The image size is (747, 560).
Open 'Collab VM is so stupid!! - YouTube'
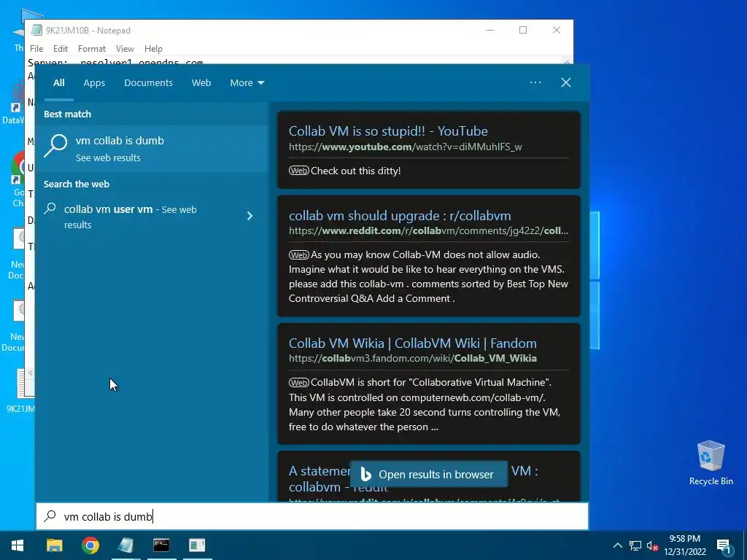click(388, 131)
